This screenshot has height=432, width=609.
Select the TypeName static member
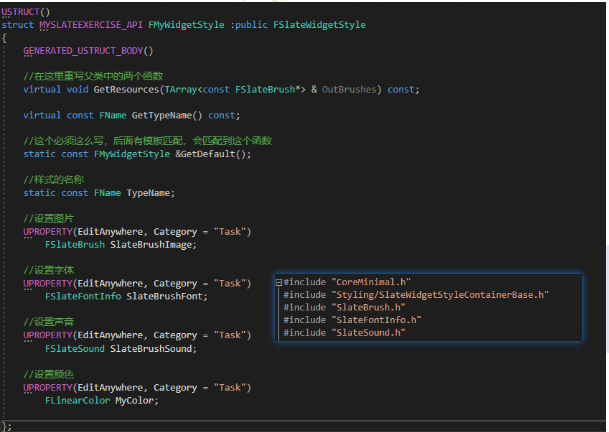(x=148, y=193)
